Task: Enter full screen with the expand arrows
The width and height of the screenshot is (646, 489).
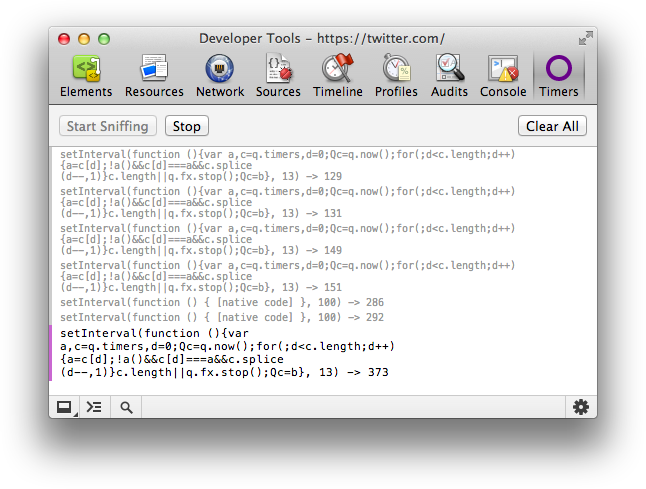Action: [x=585, y=38]
